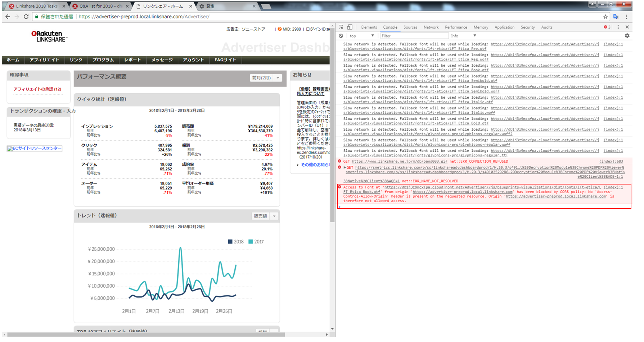Switch to the Network tab in DevTools

point(431,27)
